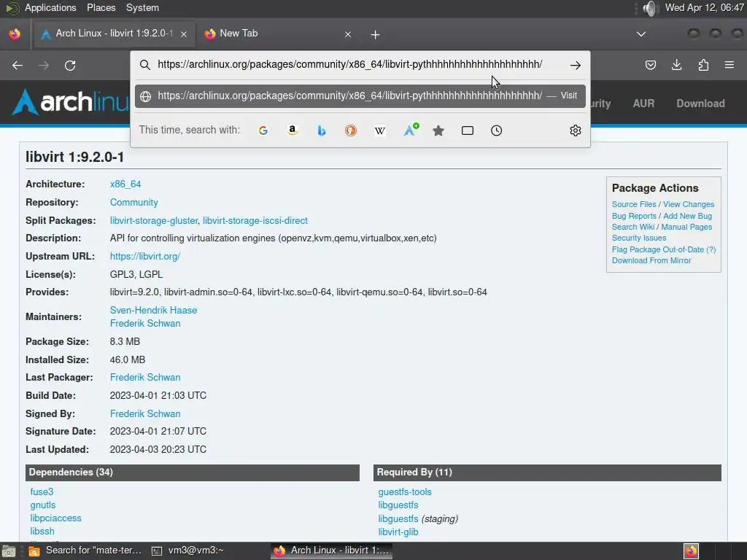Search in Bookmarks using the star icon
747x560 pixels.
(438, 131)
